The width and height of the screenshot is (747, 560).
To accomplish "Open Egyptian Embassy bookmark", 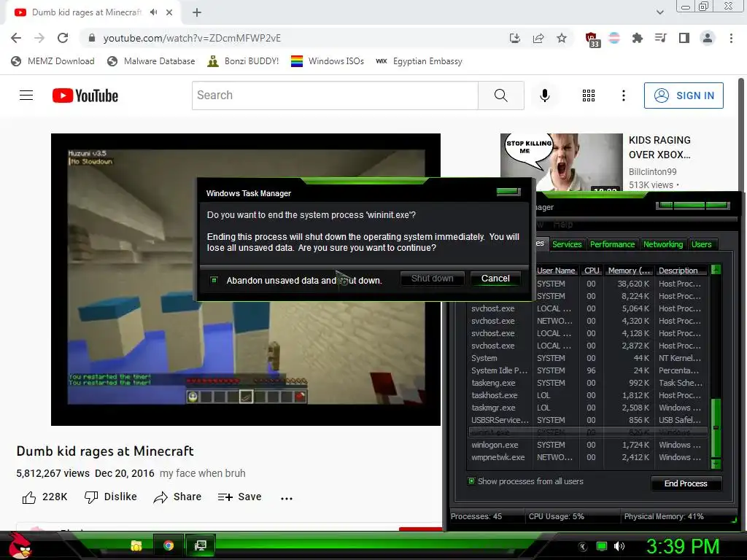I will pyautogui.click(x=419, y=61).
